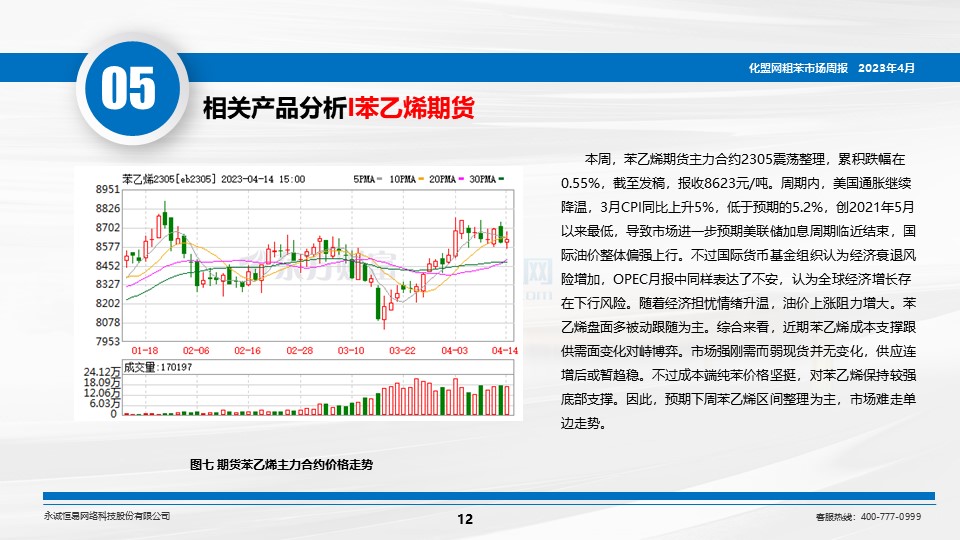Click the analysis paragraph beginning 本周，苯乙烯期货
This screenshot has height=540, width=960.
coord(738,290)
